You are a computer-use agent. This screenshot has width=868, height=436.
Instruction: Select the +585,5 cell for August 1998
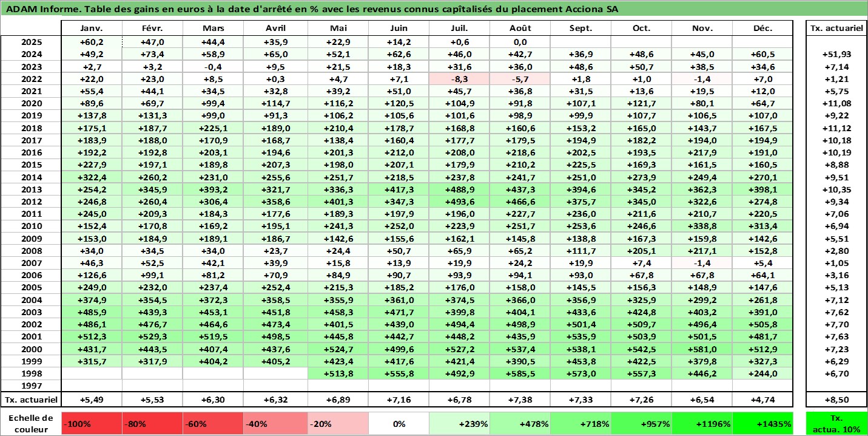[520, 373]
